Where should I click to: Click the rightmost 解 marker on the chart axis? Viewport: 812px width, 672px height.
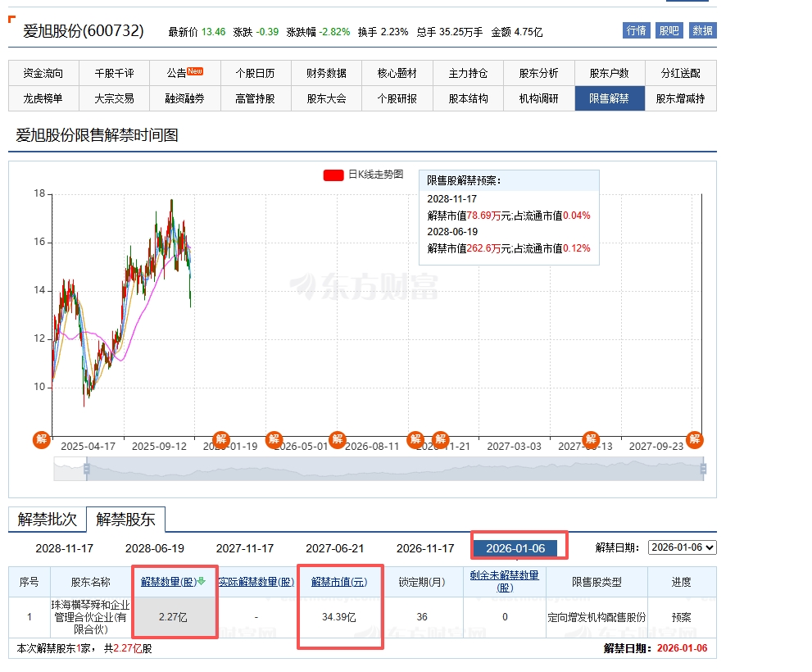(x=695, y=439)
